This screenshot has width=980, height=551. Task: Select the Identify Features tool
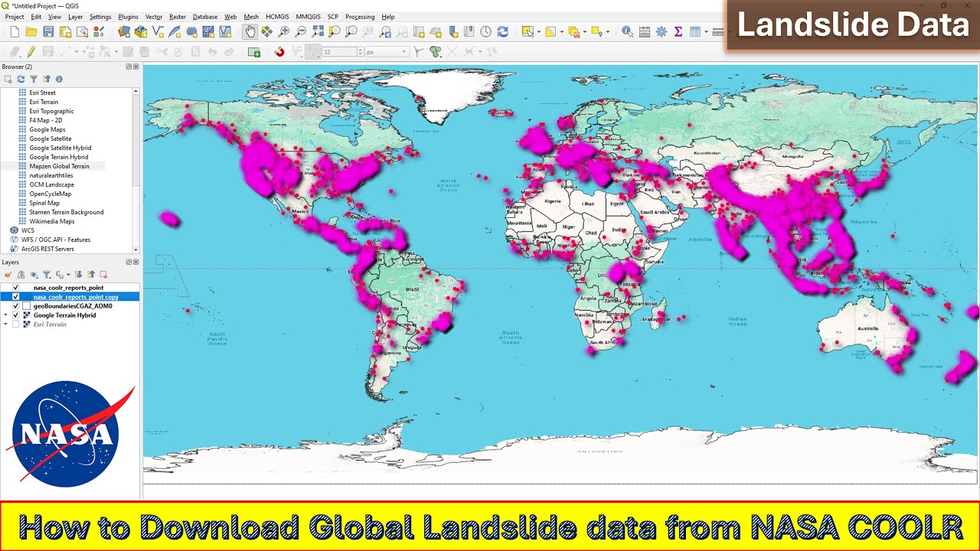(627, 31)
